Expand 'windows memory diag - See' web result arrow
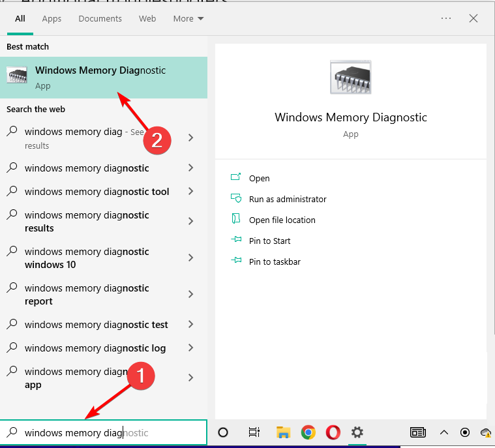The image size is (495, 448). tap(190, 138)
